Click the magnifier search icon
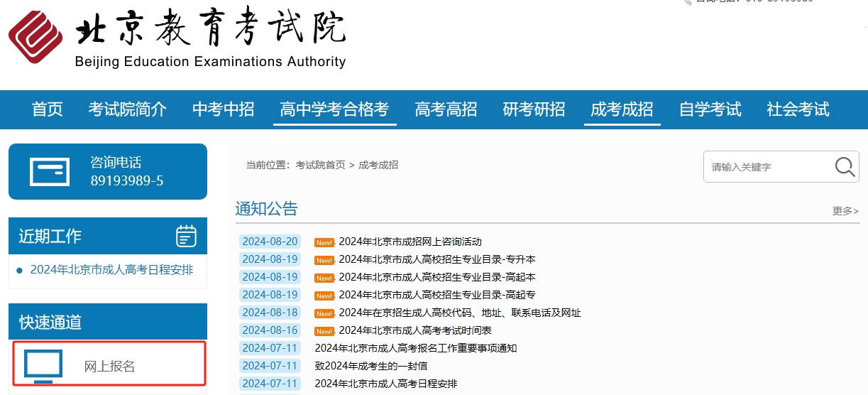Screen dimensions: 868x395 tap(845, 167)
